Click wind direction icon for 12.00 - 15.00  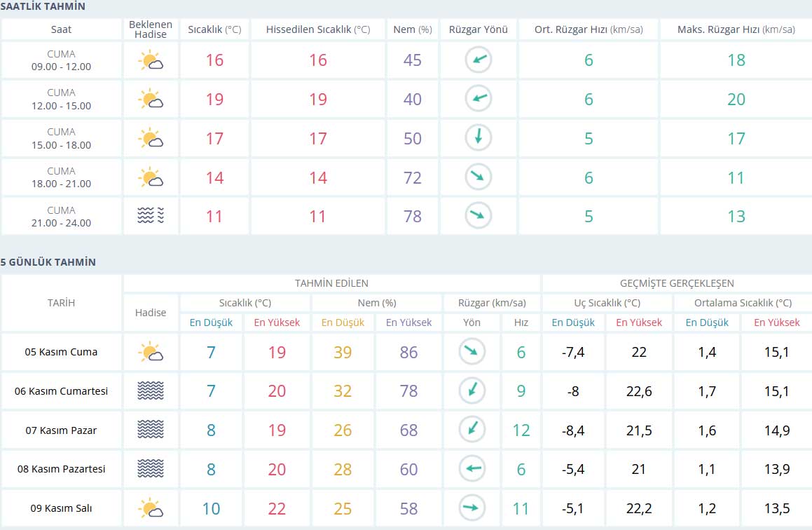[x=479, y=99]
